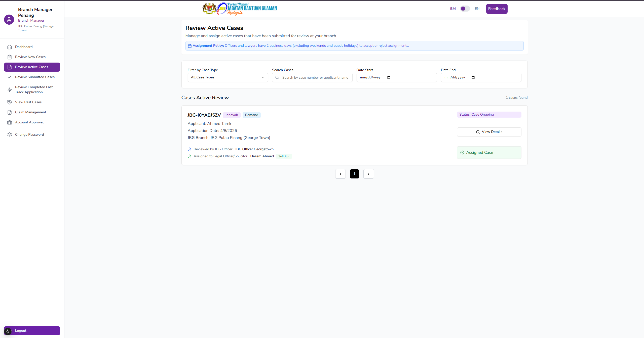Open the Date End calendar picker
The height and width of the screenshot is (338, 644).
(473, 77)
